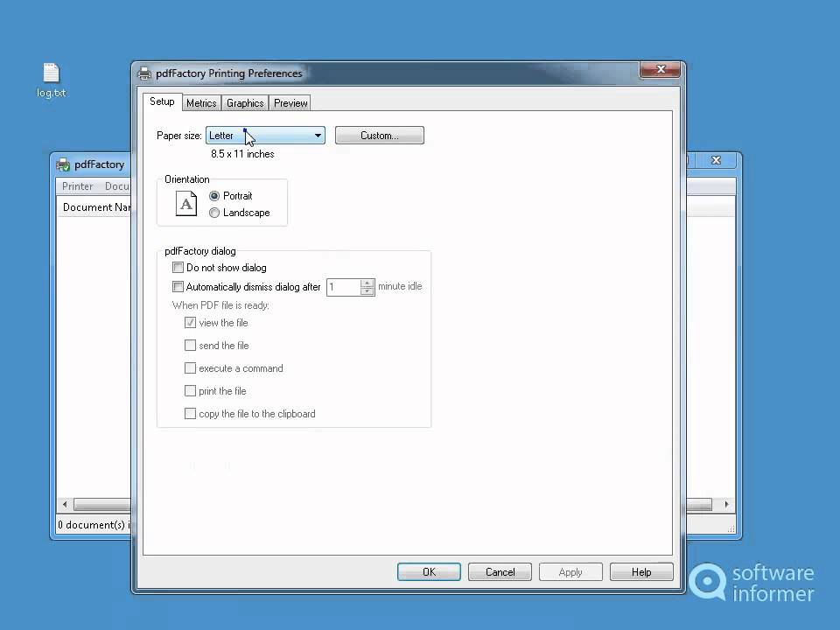Click the Document Name column header
The image size is (840, 630).
[94, 207]
